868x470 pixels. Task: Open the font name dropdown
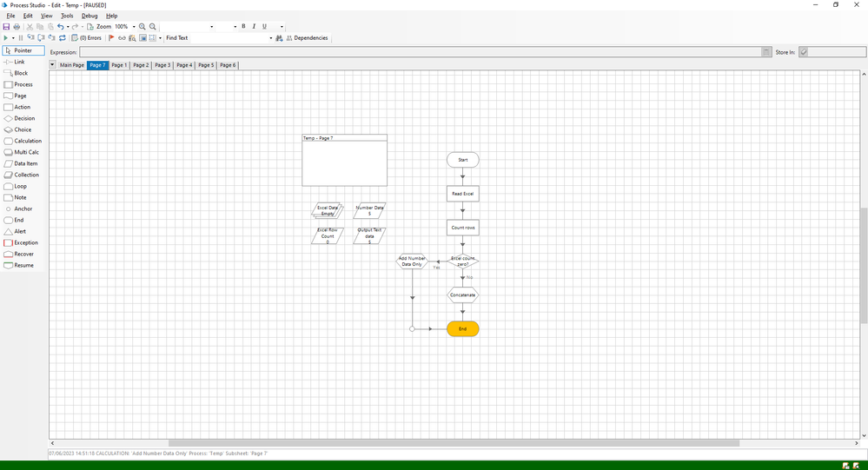[x=211, y=27]
